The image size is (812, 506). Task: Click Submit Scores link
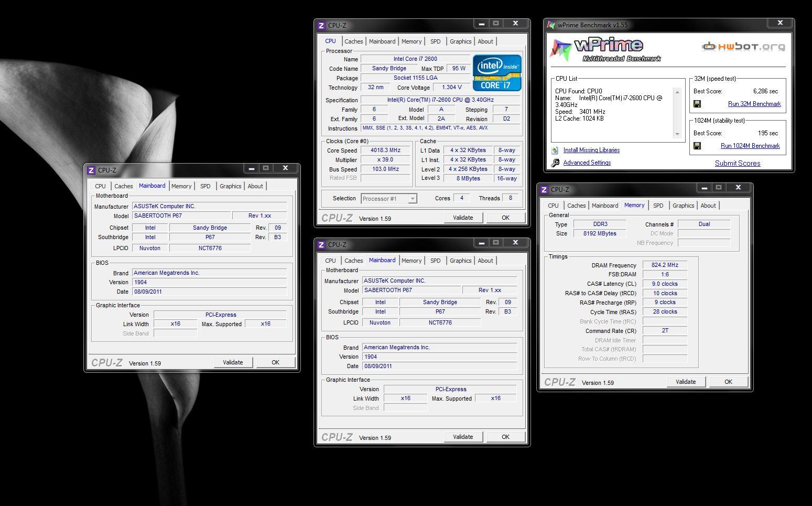738,163
